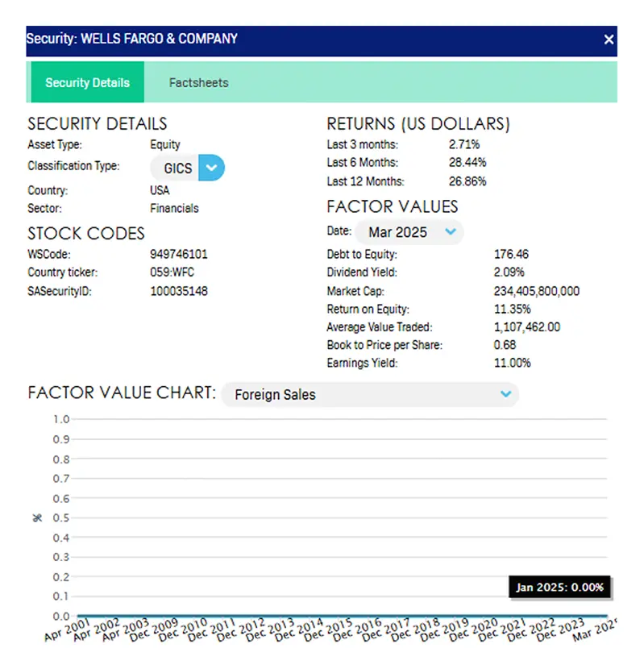Click the Debt to Equity value 176.46
The width and height of the screenshot is (644, 669).
[x=511, y=254]
